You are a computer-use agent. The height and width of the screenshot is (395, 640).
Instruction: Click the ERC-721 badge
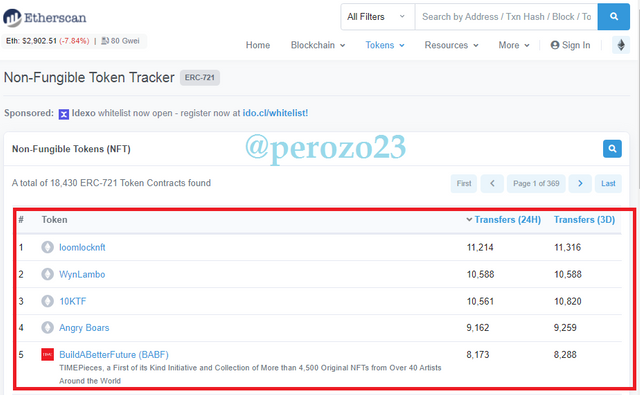point(200,78)
